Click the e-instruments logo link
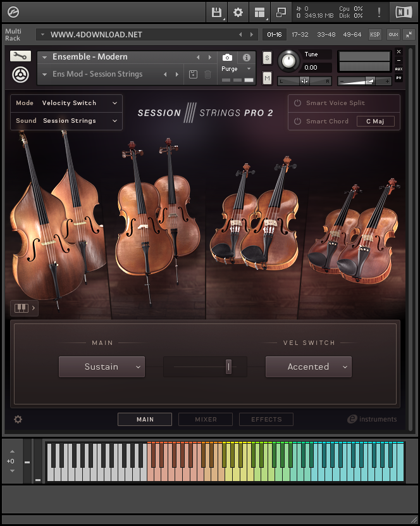Image resolution: width=420 pixels, height=526 pixels. click(372, 419)
